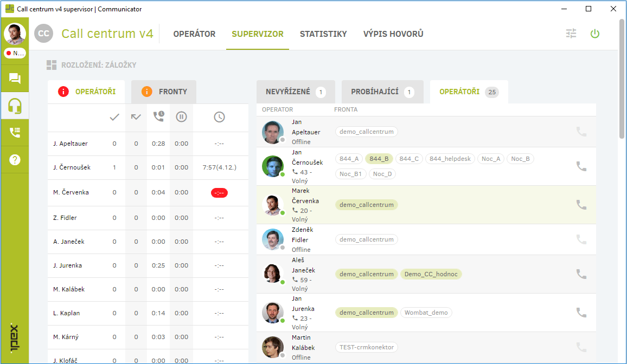Toggle the 844_helpdesk queue tag
This screenshot has height=364, width=627.
coord(450,159)
